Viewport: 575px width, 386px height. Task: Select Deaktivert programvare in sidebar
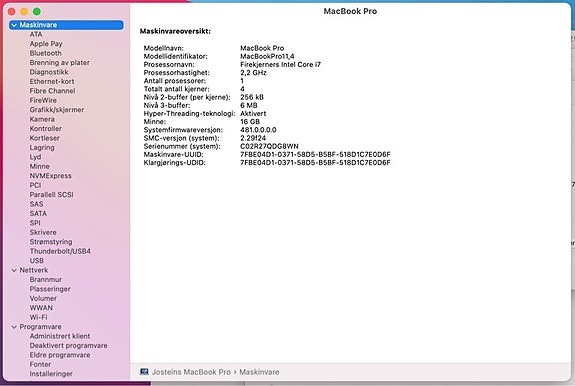tap(68, 346)
